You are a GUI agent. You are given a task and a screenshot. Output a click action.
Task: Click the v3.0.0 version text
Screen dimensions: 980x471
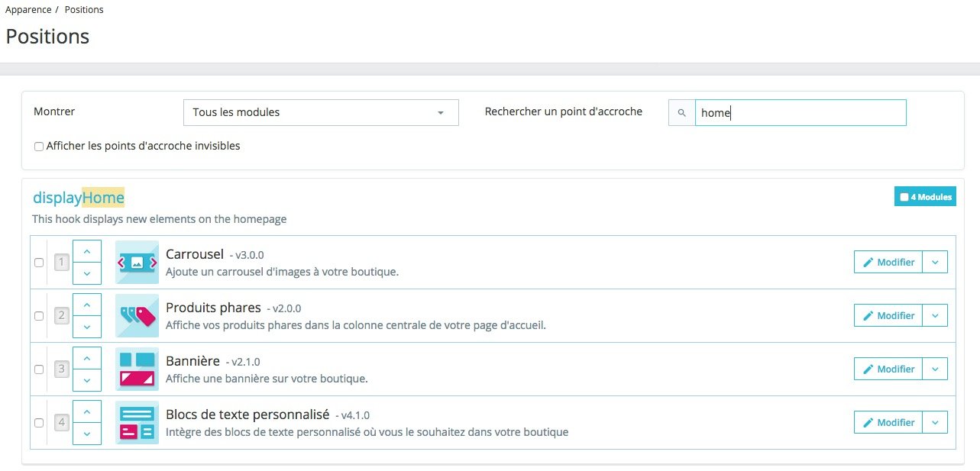(250, 256)
